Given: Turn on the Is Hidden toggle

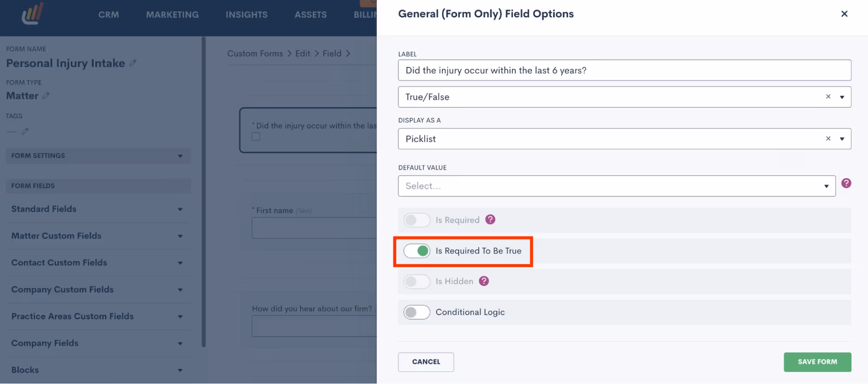Looking at the screenshot, I should (x=417, y=281).
